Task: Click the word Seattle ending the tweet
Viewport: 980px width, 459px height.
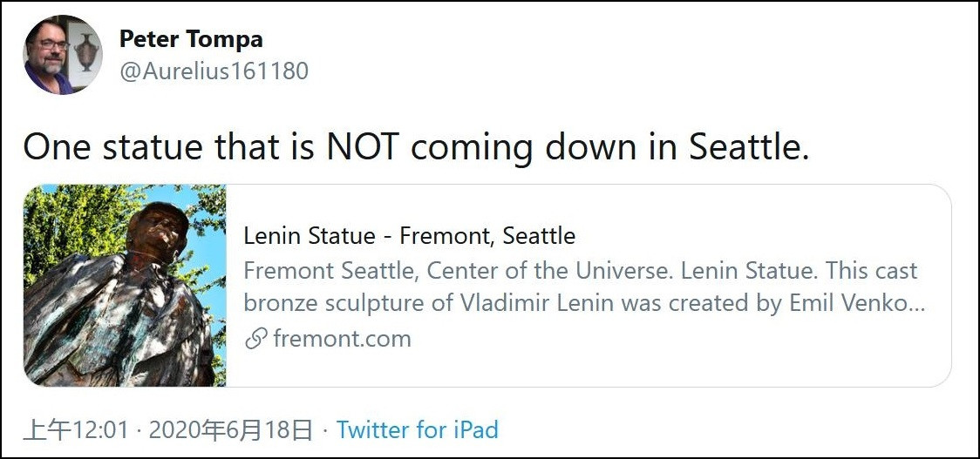Action: pos(745,147)
